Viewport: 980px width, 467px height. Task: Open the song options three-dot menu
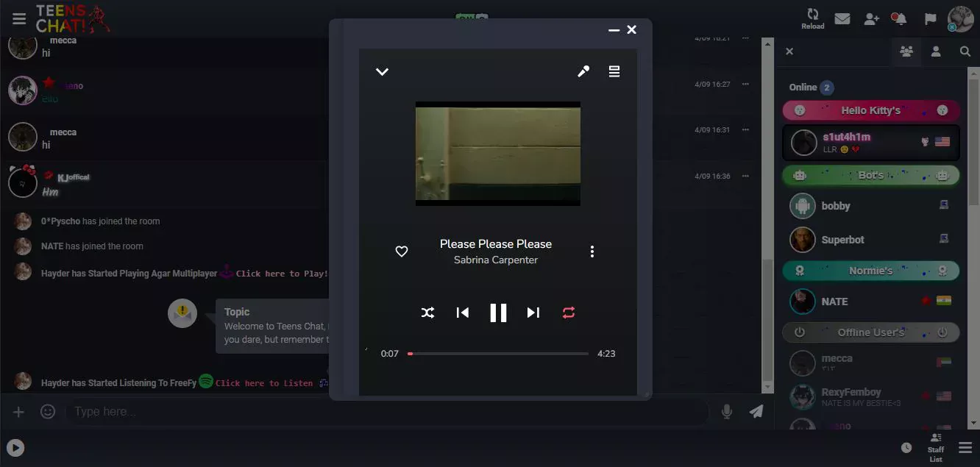coord(592,252)
